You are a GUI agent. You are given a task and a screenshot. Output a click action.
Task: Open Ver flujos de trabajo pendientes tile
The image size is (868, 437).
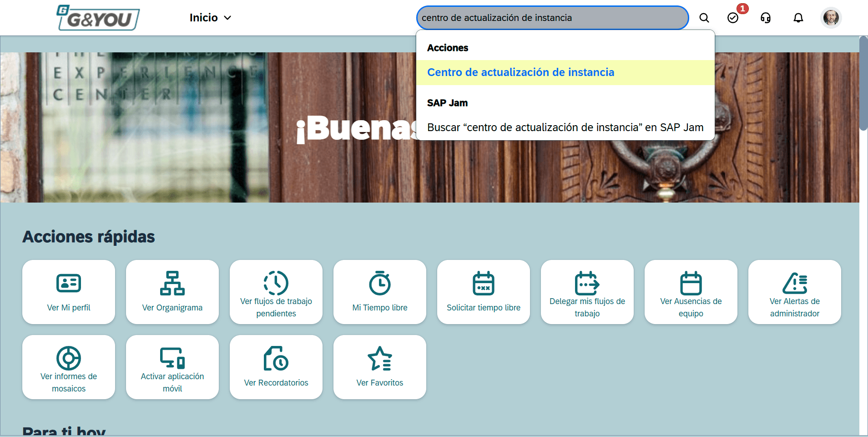click(x=276, y=292)
